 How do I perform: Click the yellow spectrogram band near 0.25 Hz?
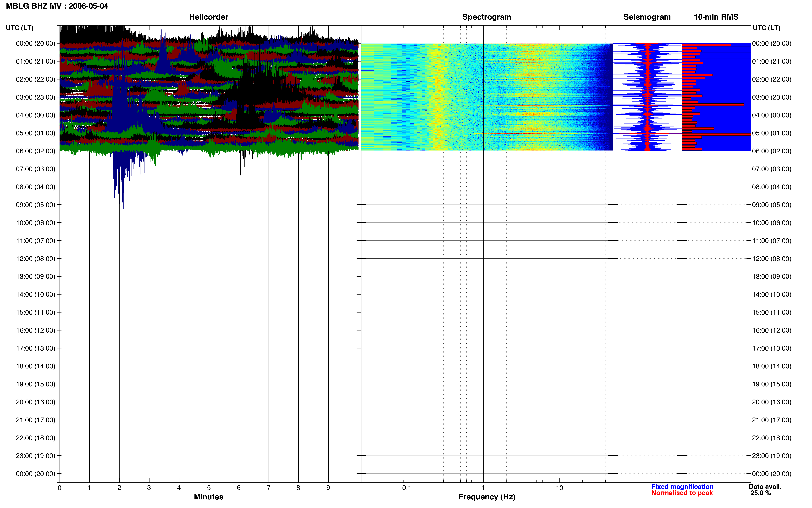pos(437,97)
